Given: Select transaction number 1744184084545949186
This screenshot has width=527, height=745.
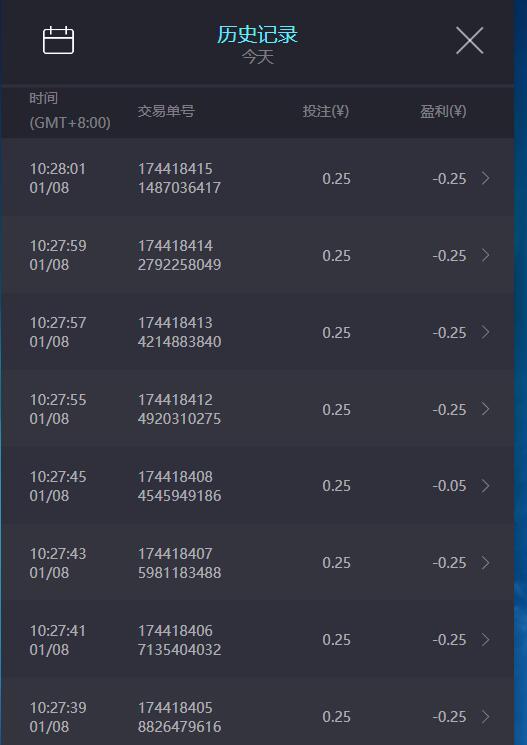Looking at the screenshot, I should point(179,486).
